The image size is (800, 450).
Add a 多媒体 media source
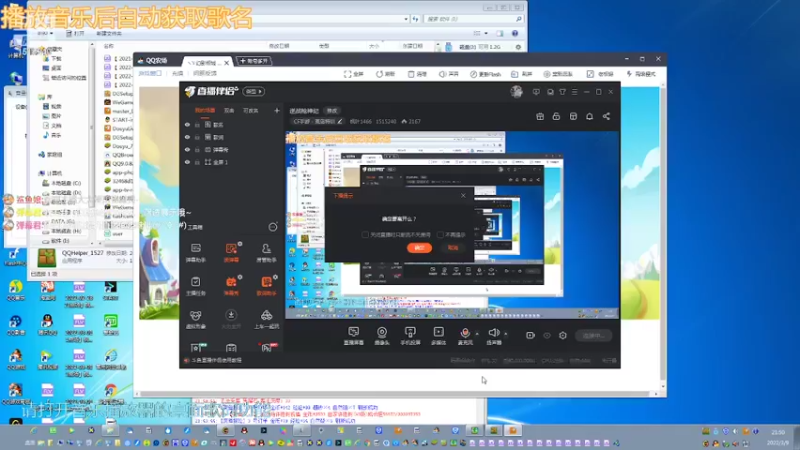point(438,336)
